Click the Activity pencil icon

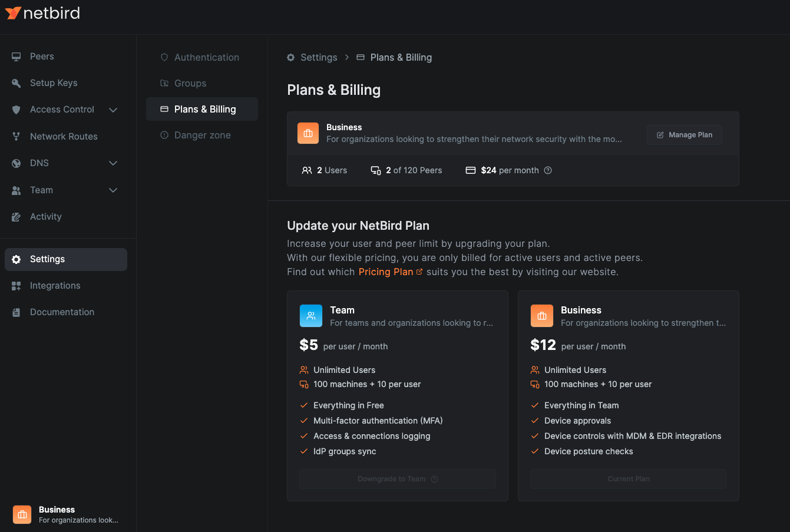click(x=16, y=217)
